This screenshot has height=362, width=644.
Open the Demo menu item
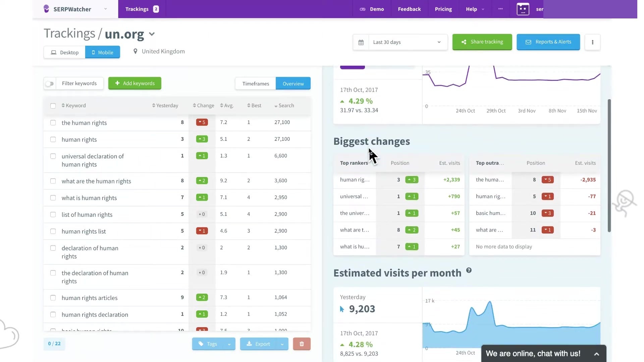click(372, 9)
